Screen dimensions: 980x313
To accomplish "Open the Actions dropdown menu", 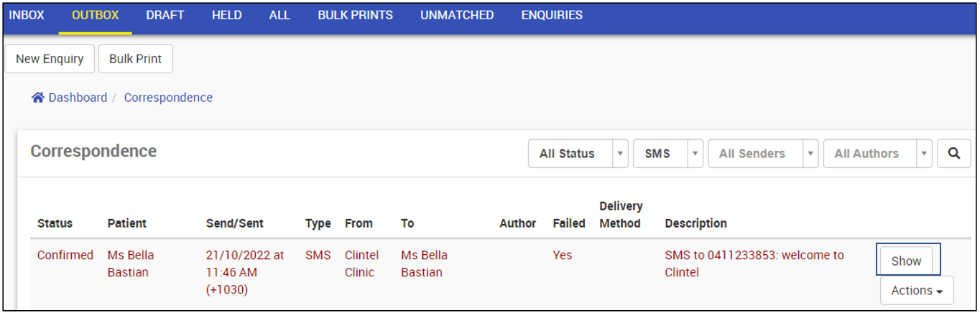I will (x=917, y=291).
